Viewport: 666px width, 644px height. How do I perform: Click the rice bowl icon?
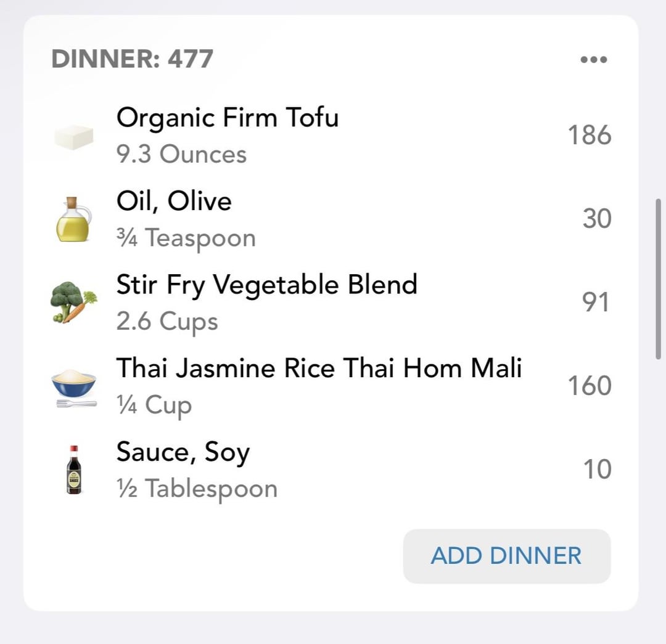[73, 386]
